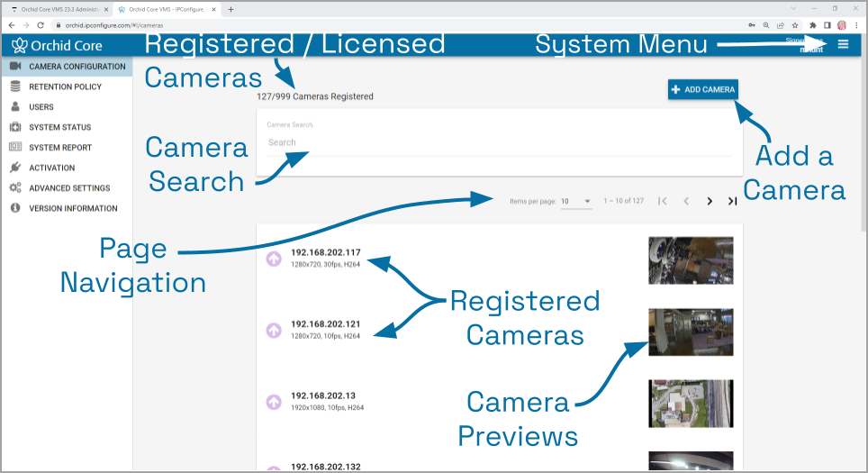Click the System Report icon

tap(15, 147)
